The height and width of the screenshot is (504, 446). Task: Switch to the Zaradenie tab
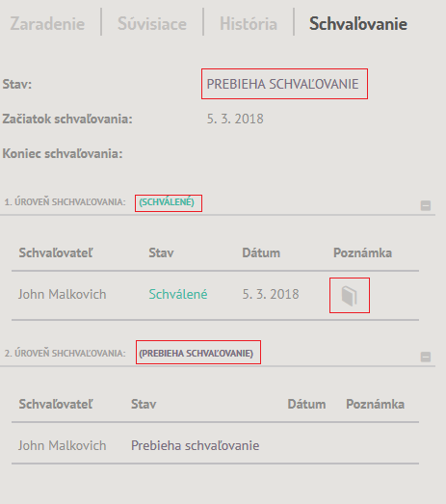(47, 24)
